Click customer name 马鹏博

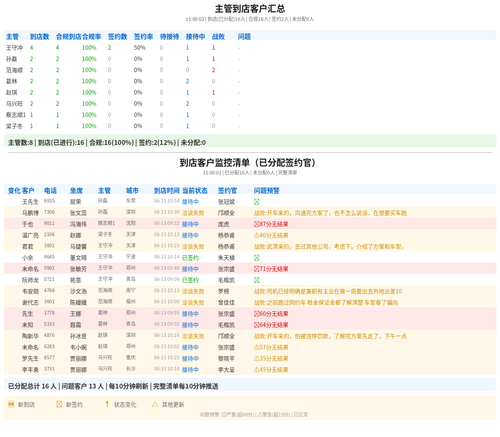click(30, 213)
